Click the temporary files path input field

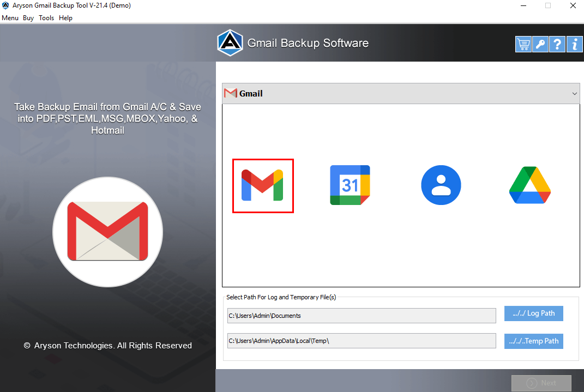coord(362,340)
